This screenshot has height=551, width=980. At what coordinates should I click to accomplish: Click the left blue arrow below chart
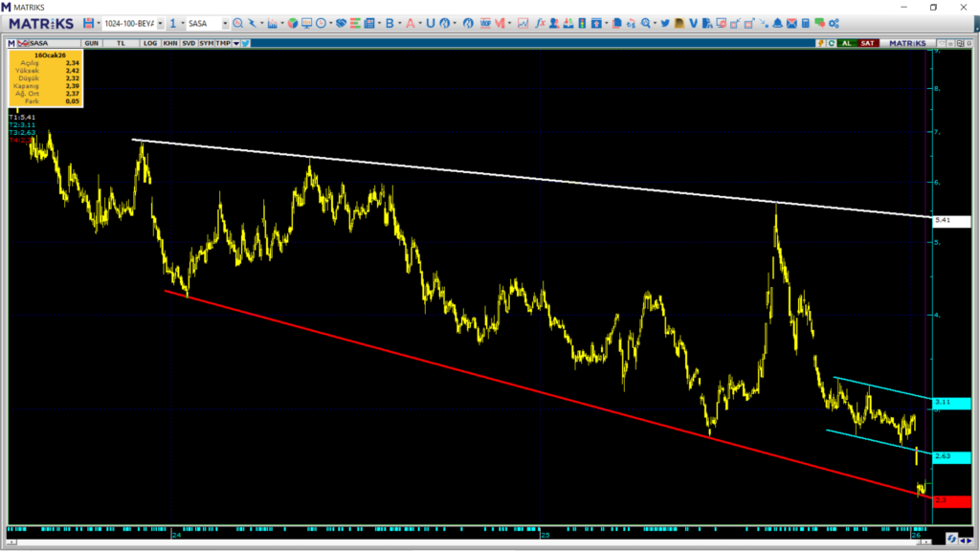[963, 540]
